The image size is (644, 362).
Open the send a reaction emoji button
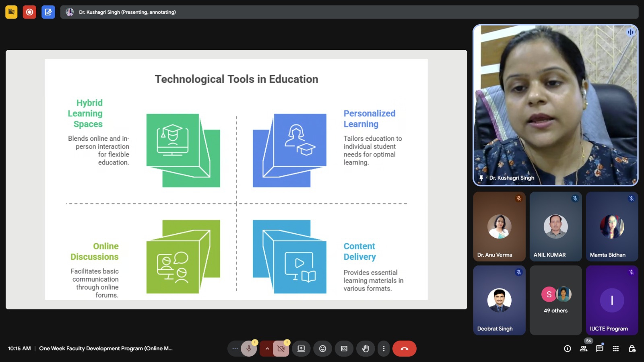click(322, 349)
